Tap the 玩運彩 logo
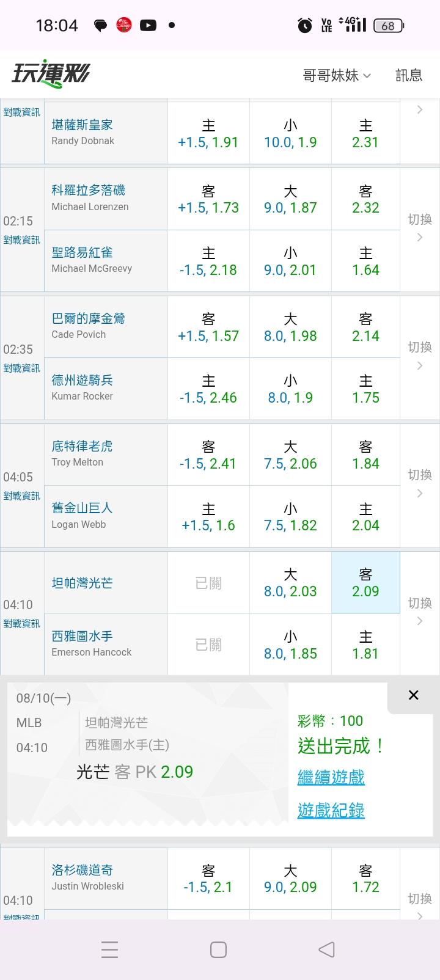Image resolution: width=440 pixels, height=980 pixels. [51, 75]
